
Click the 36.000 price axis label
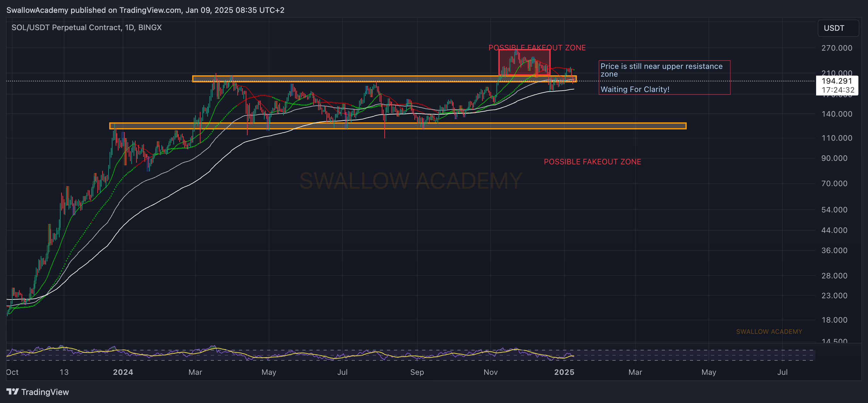click(834, 251)
